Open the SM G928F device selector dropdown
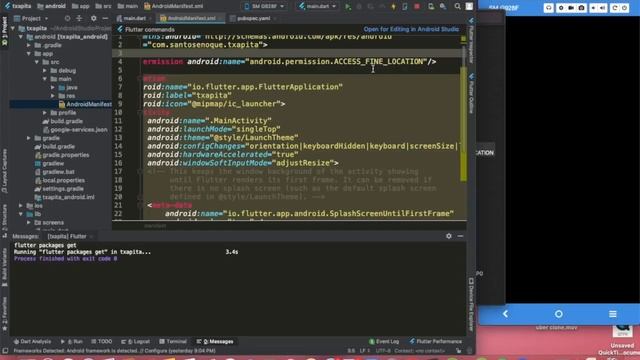The height and width of the screenshot is (360, 640). pos(264,7)
